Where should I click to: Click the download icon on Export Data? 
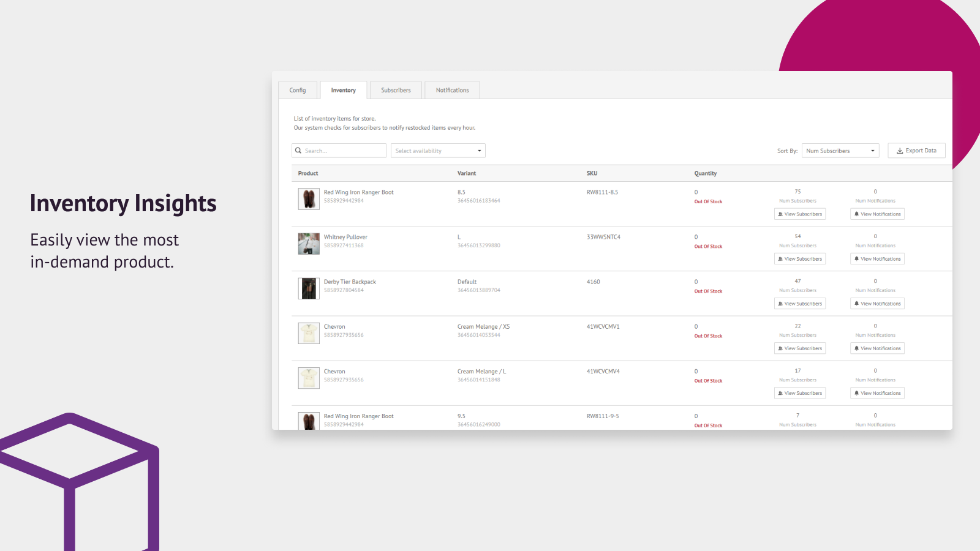pyautogui.click(x=899, y=150)
